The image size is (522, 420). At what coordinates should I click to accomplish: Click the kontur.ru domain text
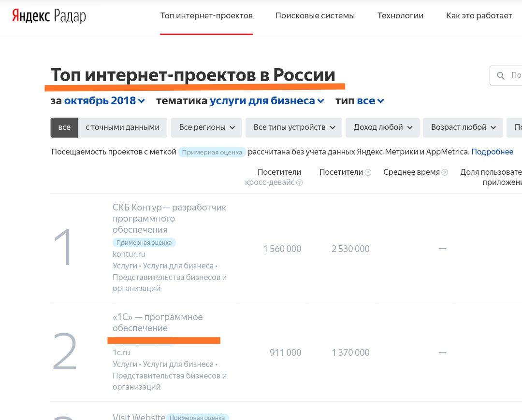click(129, 254)
